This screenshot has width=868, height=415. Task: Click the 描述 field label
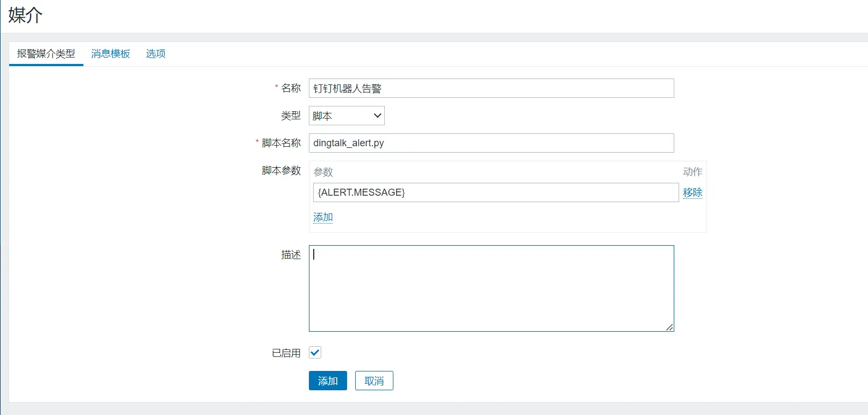[x=291, y=255]
